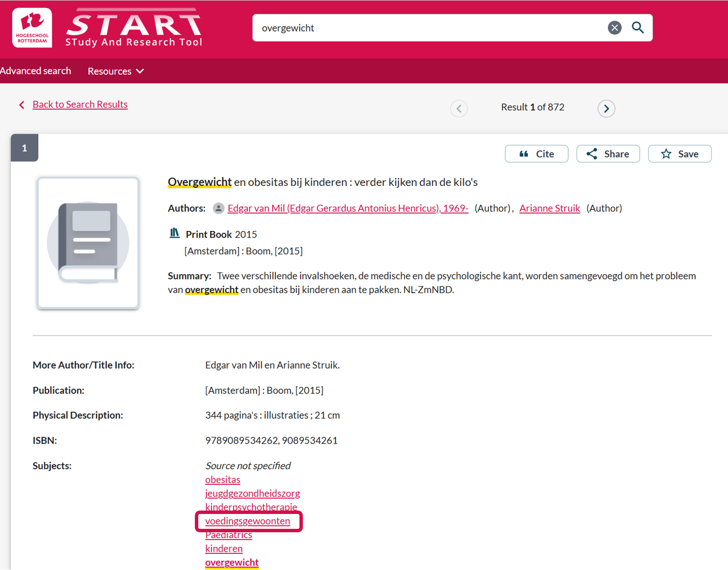This screenshot has width=728, height=570.
Task: Click the book cover placeholder thumbnail
Action: (88, 243)
